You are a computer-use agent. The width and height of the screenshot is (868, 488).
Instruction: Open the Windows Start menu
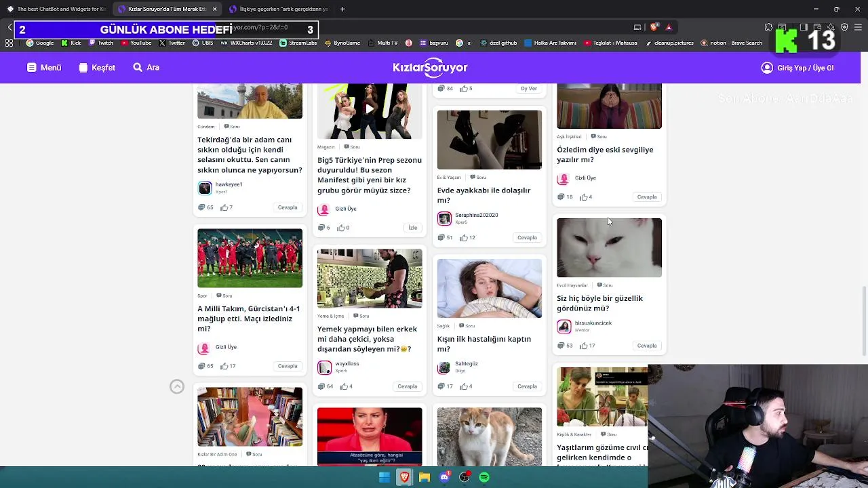(x=384, y=477)
